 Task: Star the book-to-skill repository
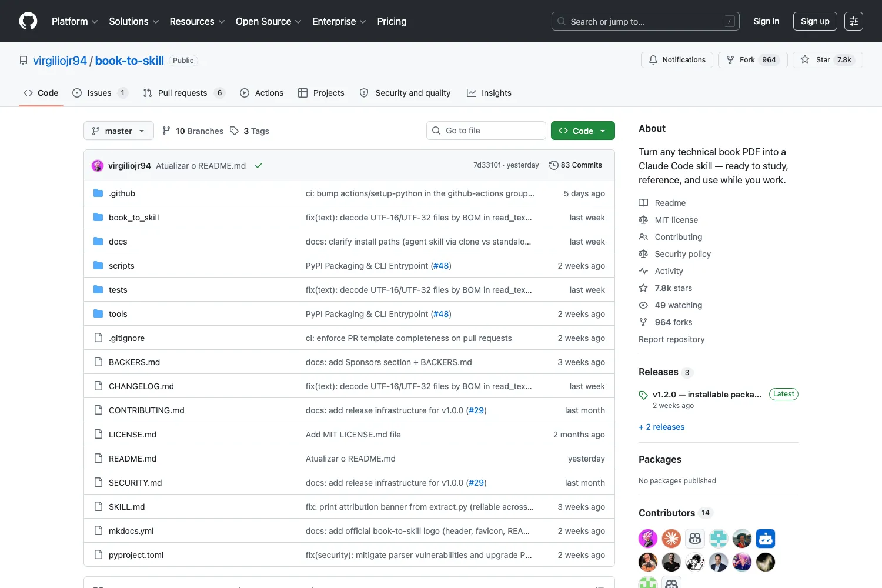coord(827,60)
